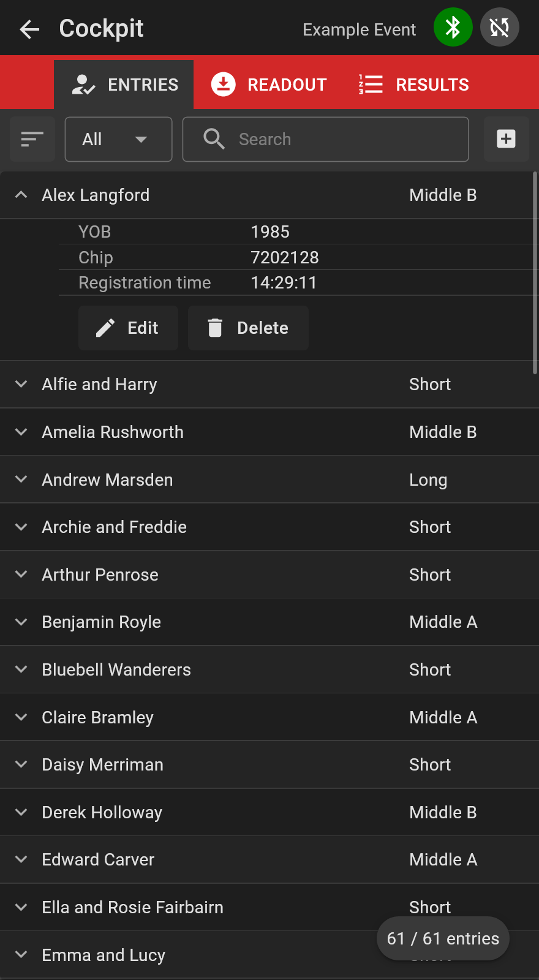Toggle the green Bluetooth connection button

453,27
